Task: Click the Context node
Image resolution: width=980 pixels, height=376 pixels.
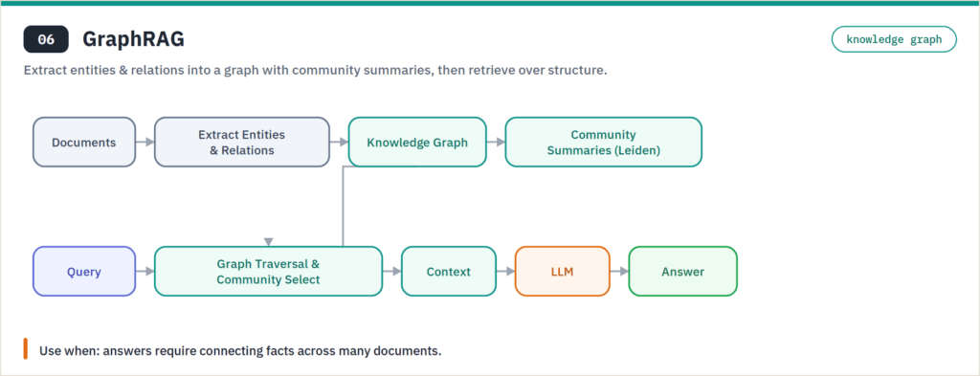Action: pyautogui.click(x=448, y=271)
